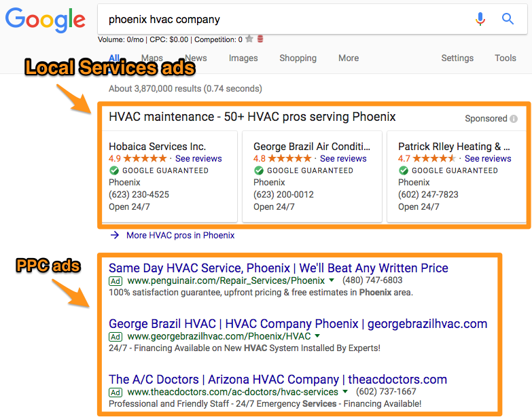
Task: Open See reviews for Hobaica Services
Action: point(198,158)
